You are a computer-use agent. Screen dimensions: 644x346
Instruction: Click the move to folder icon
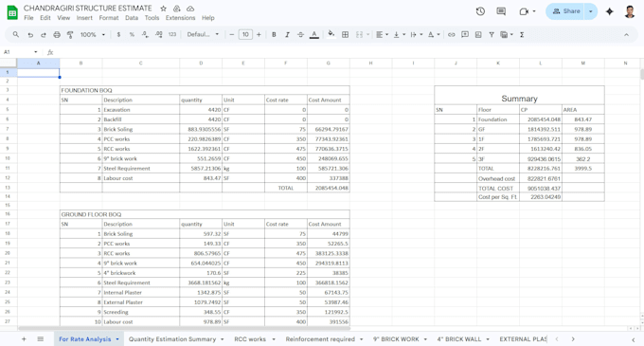coord(177,9)
